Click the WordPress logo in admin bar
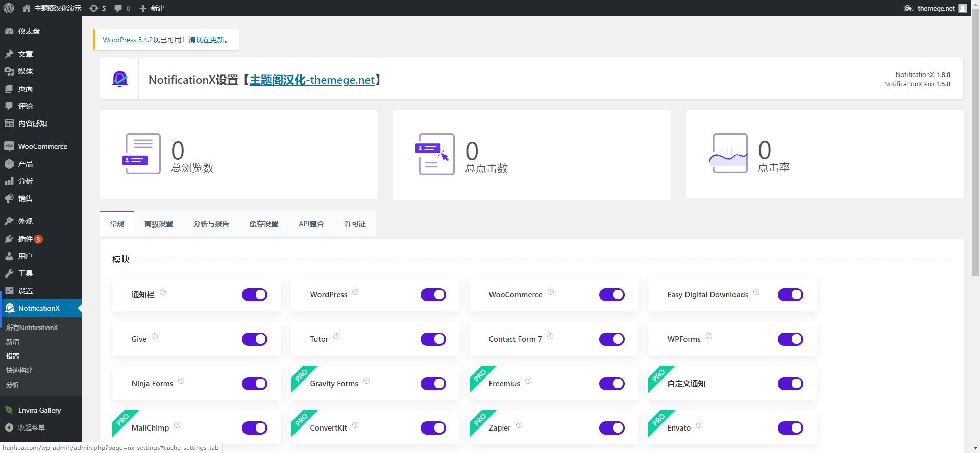980x453 pixels. tap(9, 8)
